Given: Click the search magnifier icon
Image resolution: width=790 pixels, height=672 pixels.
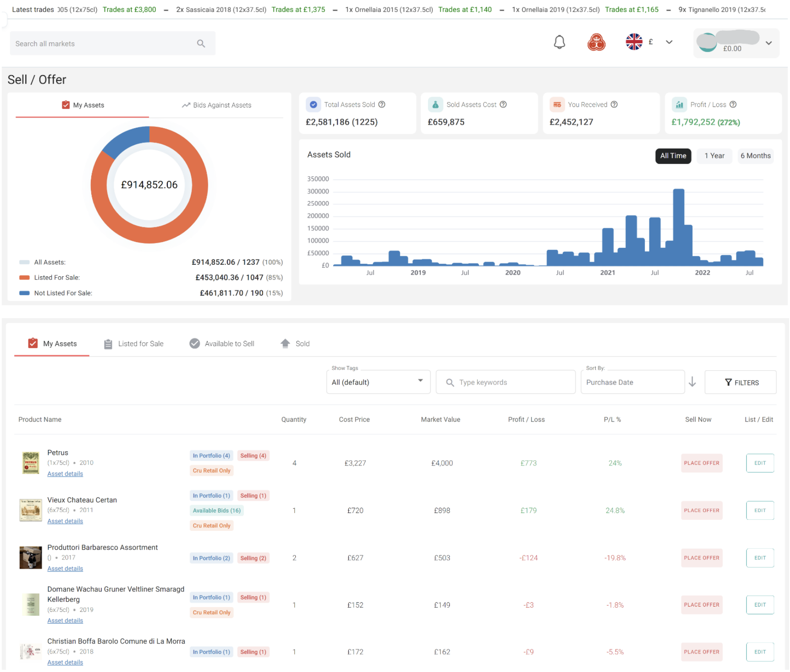Looking at the screenshot, I should click(x=201, y=44).
